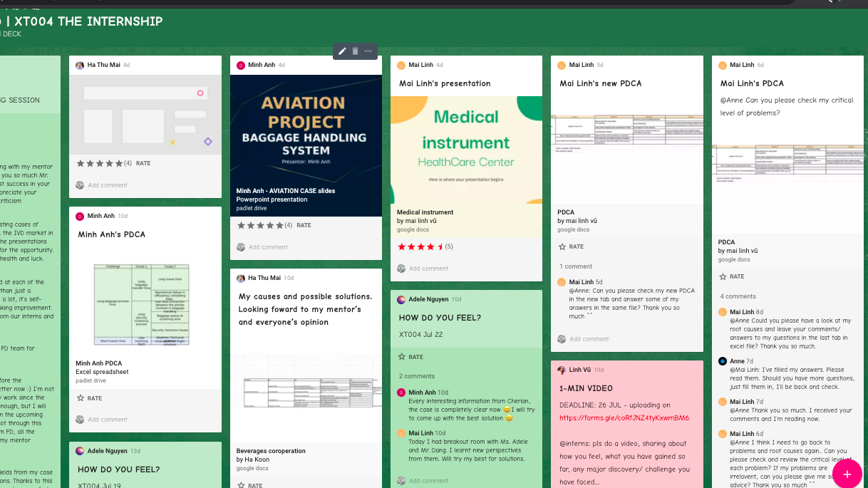Expand the 4 comments on Mai Linh's PDCA
The width and height of the screenshot is (868, 488).
(738, 296)
